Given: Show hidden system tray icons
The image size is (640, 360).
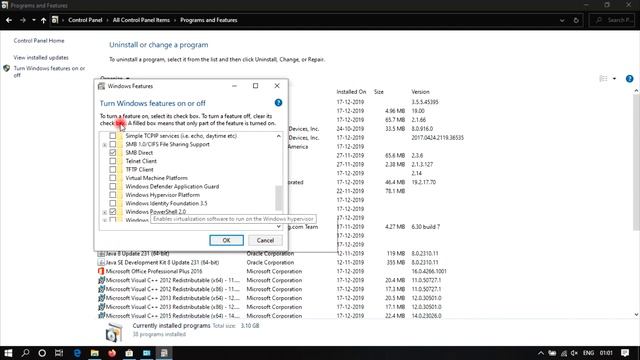Looking at the screenshot, I should click(541, 353).
